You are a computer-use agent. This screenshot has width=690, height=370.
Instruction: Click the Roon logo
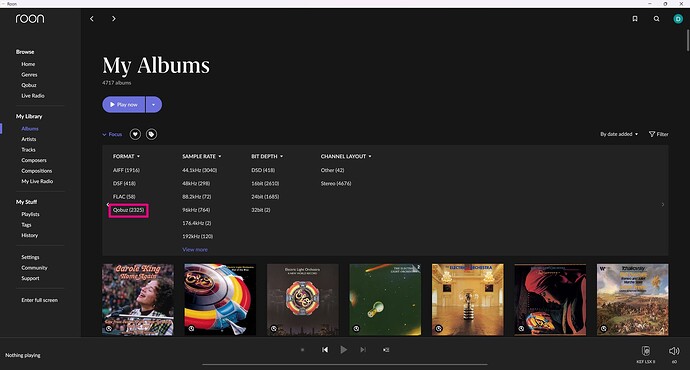pos(30,18)
